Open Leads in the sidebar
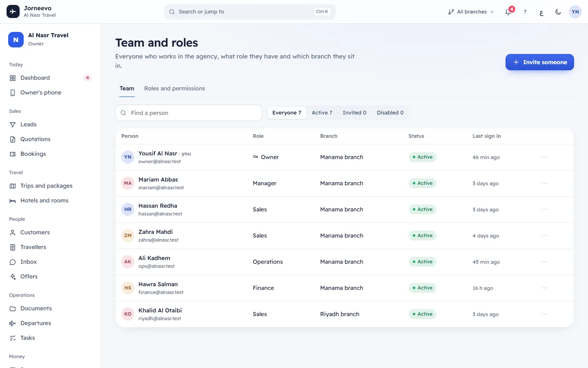The image size is (588, 368). (50, 124)
